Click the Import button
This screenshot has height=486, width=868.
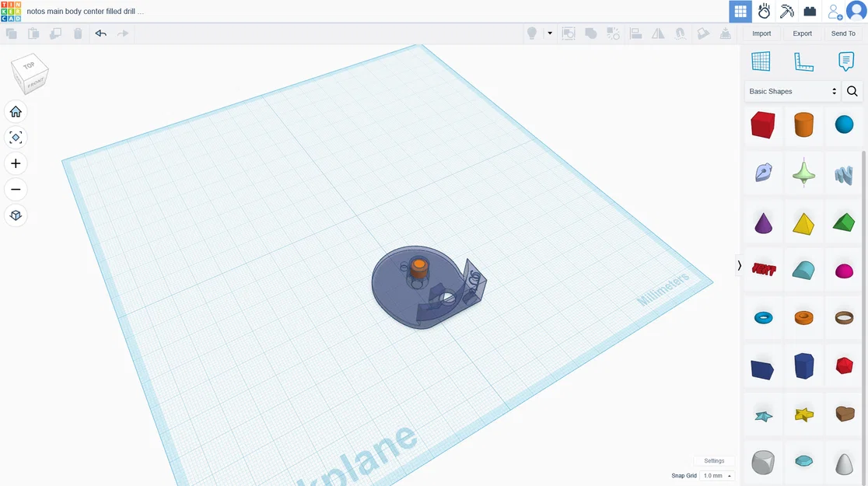(761, 33)
